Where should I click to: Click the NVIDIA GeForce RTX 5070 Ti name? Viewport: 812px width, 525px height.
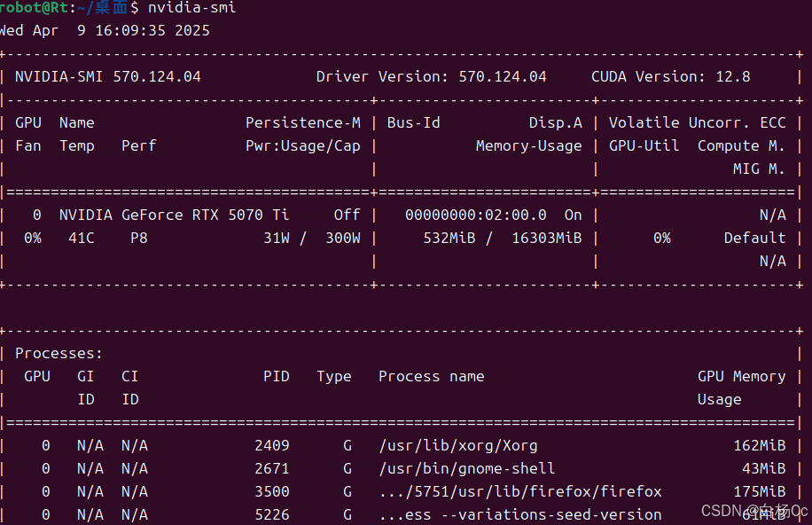(174, 215)
